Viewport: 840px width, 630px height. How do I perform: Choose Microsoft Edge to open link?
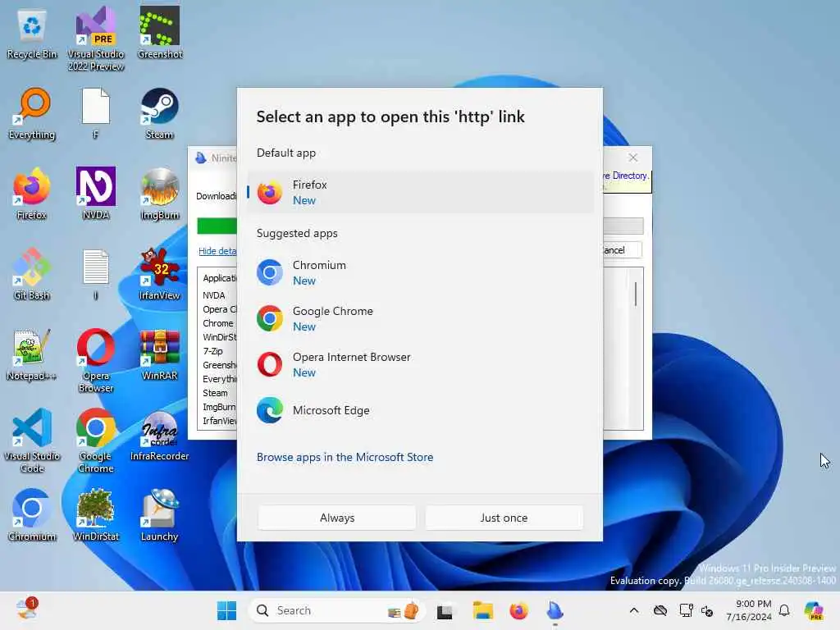pos(421,411)
